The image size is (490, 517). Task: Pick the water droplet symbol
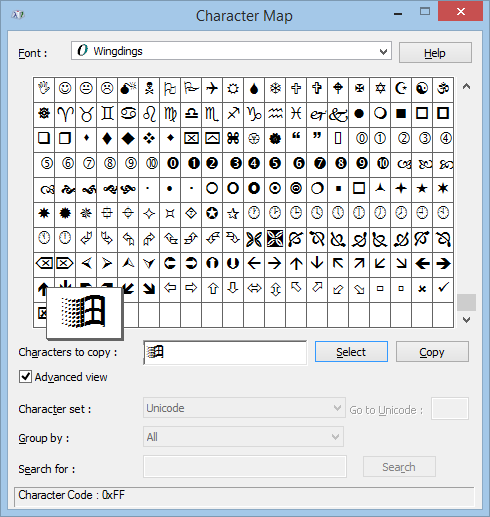254,89
